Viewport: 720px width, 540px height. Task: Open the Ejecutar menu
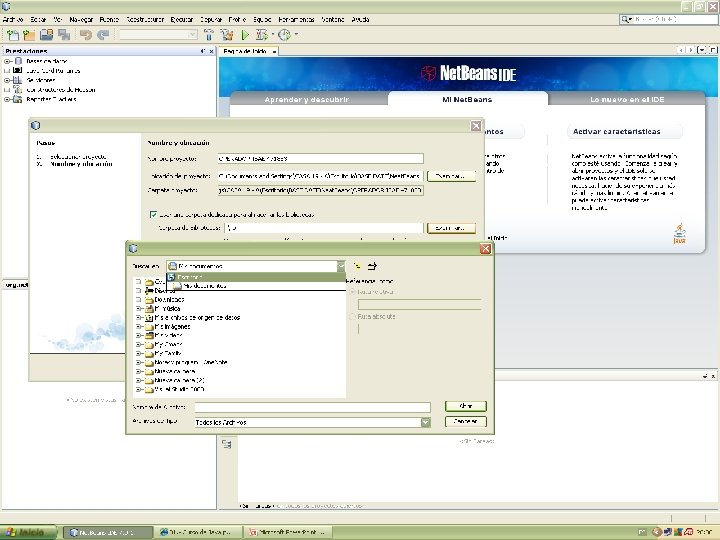point(182,19)
